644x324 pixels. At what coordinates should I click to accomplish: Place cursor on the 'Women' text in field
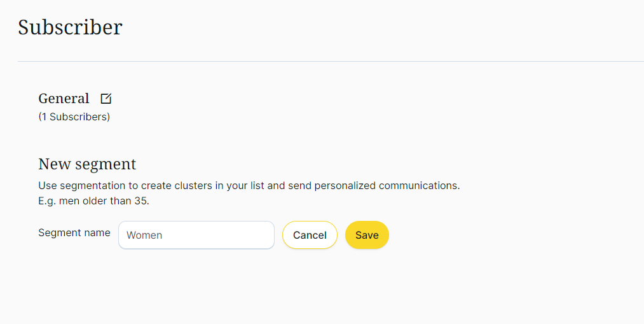[x=144, y=236]
